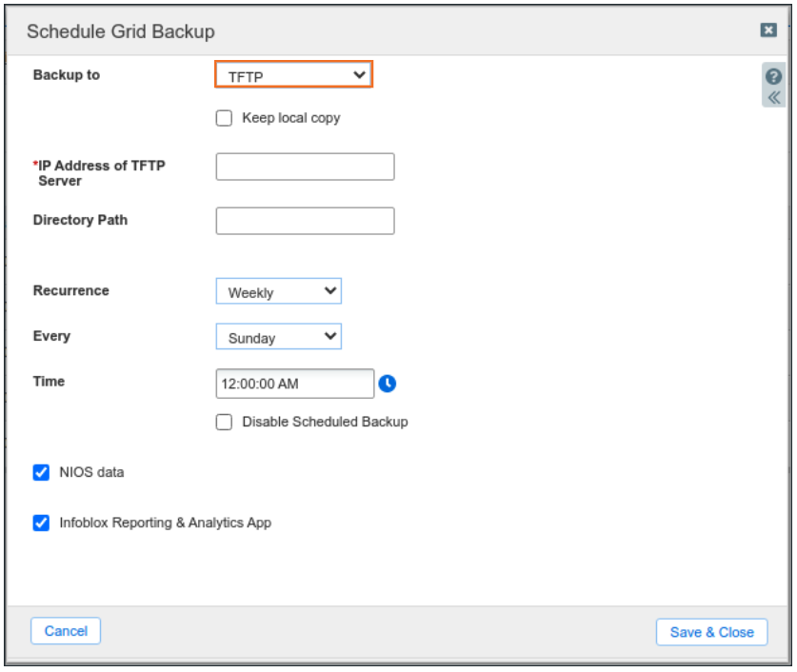This screenshot has width=797, height=672.
Task: Click the Directory Path input field
Action: [x=305, y=220]
